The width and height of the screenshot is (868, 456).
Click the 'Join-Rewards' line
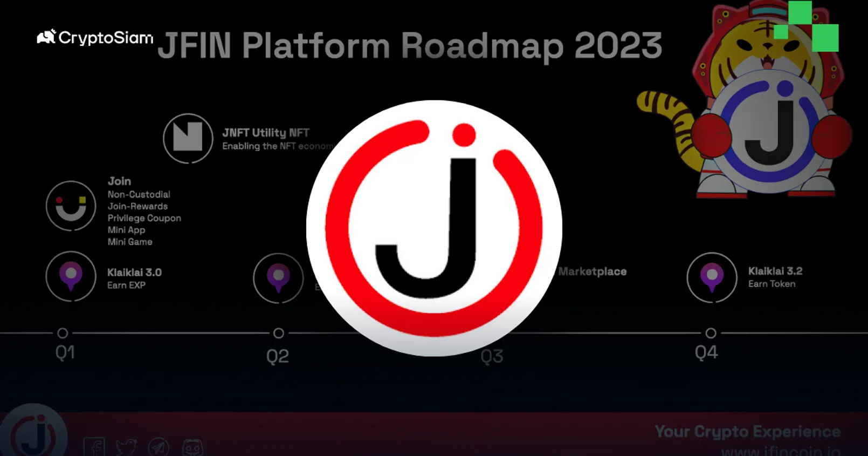coord(137,206)
